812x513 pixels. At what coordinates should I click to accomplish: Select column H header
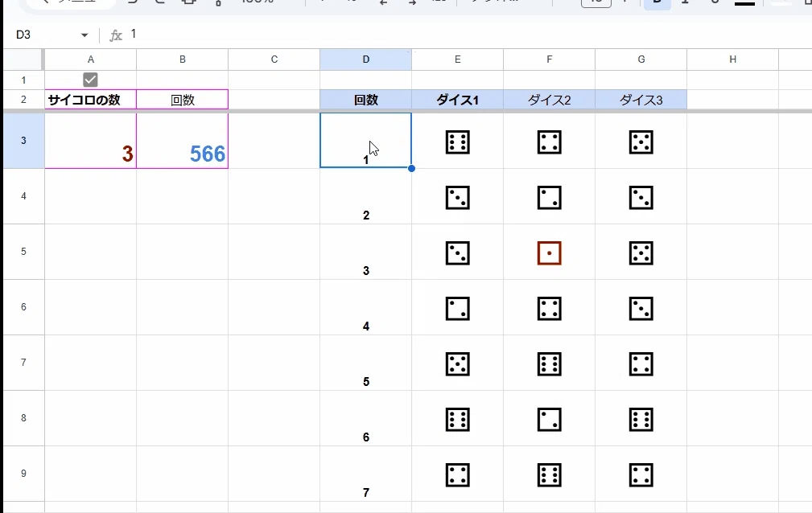(733, 60)
